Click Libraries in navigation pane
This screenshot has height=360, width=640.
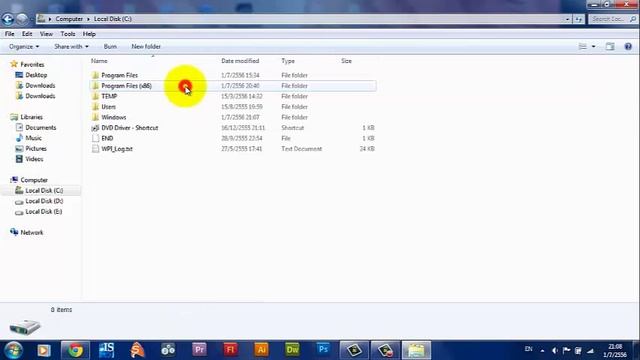(x=31, y=117)
